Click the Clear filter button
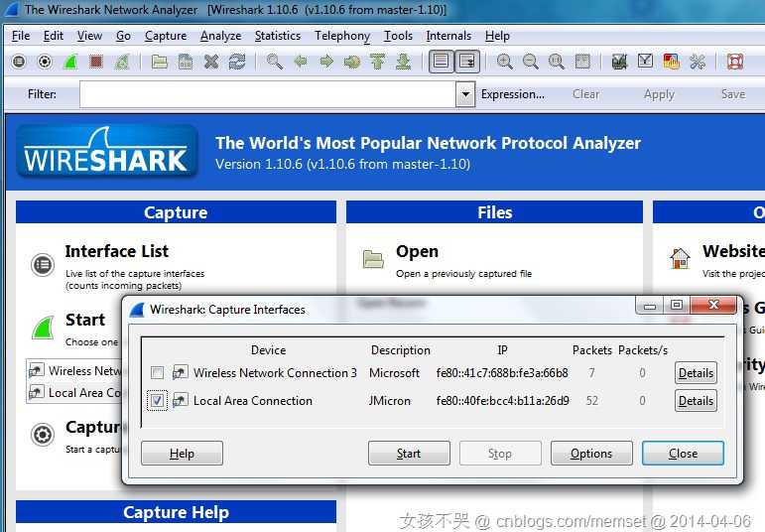765x532 pixels. (x=586, y=94)
